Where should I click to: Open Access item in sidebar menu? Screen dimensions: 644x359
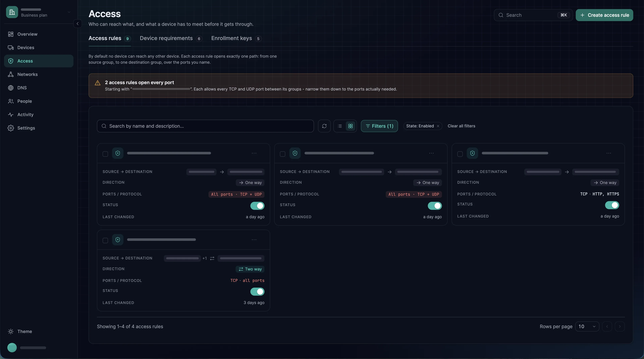[x=39, y=61]
